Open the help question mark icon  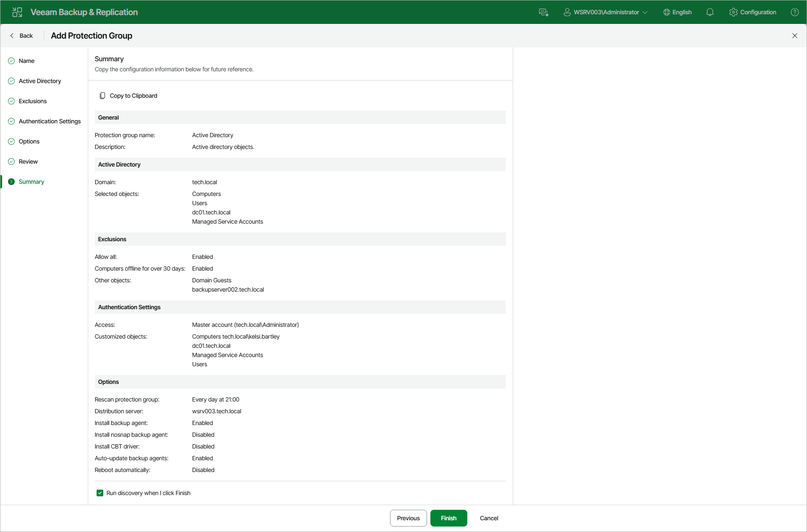pyautogui.click(x=795, y=12)
